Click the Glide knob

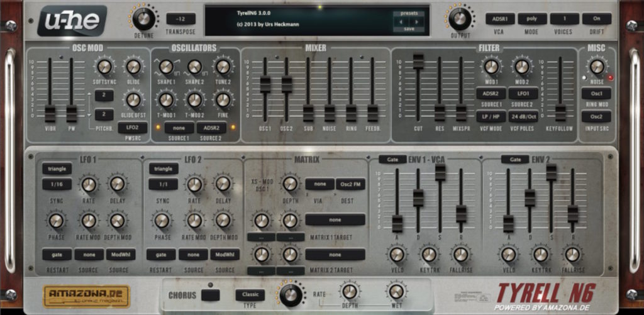click(x=133, y=67)
